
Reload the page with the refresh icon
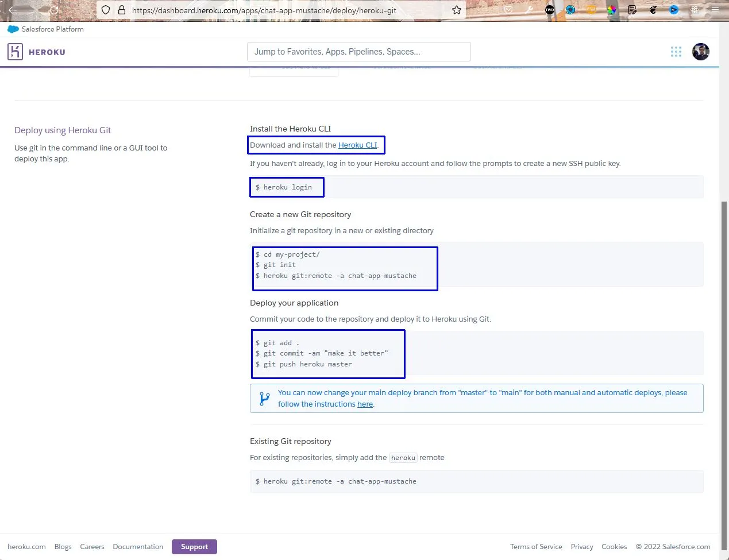coord(54,10)
